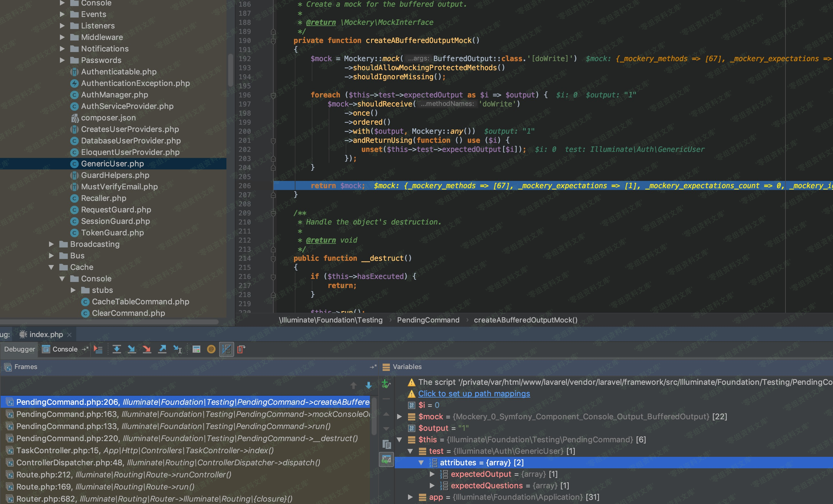Switch to the Console tab

tap(64, 349)
